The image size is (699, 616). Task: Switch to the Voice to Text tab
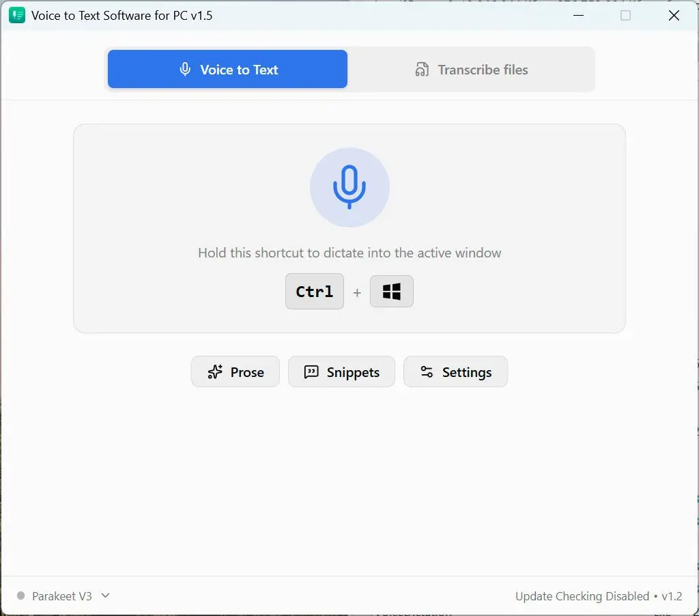[x=227, y=69]
